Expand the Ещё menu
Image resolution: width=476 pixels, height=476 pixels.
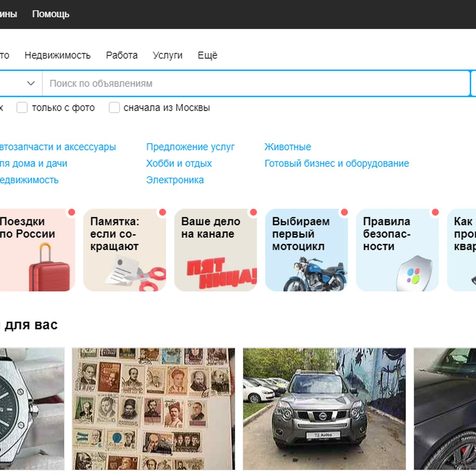[207, 55]
